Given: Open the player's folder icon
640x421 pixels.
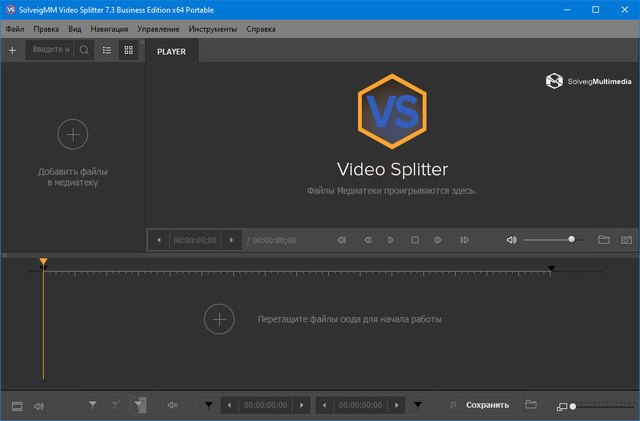Looking at the screenshot, I should (x=603, y=240).
